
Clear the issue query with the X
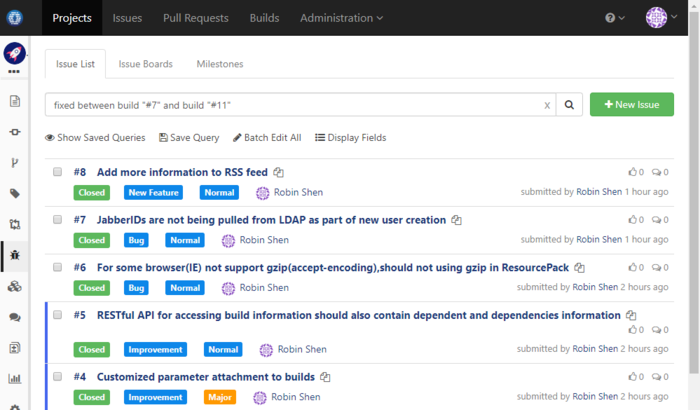(x=547, y=105)
